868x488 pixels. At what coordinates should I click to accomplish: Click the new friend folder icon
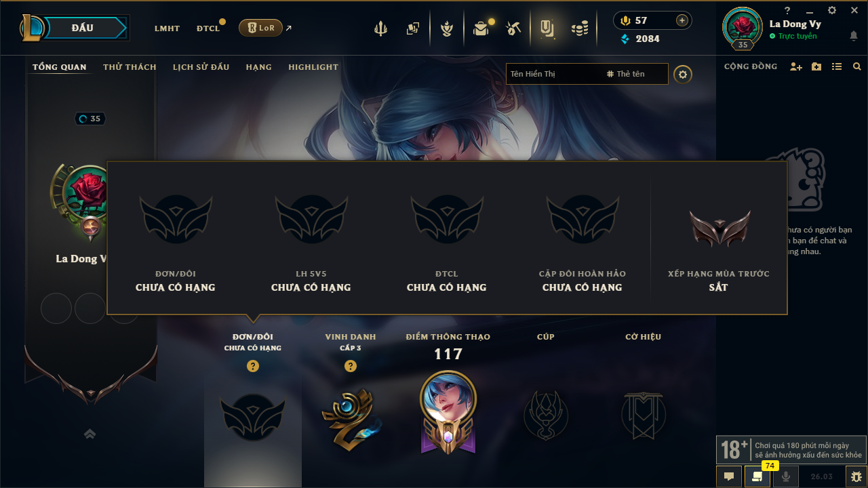(x=816, y=66)
